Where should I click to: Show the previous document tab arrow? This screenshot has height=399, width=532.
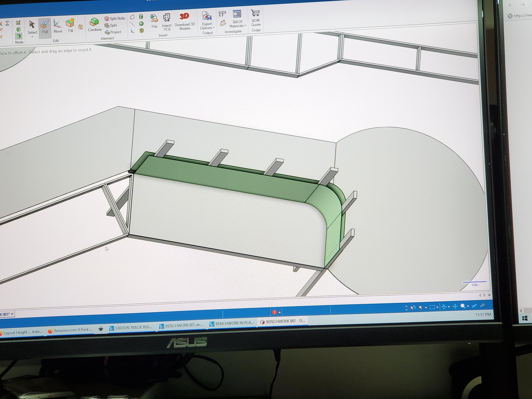[480, 295]
